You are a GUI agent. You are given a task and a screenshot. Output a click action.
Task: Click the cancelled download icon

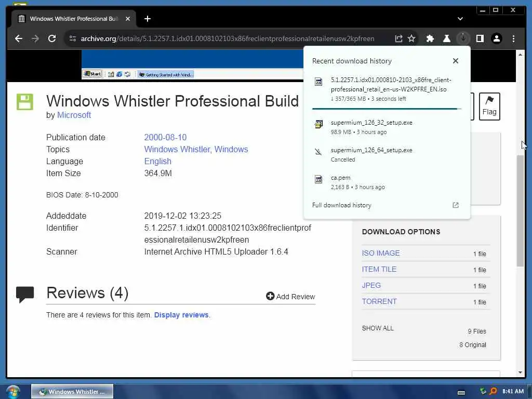coord(318,152)
